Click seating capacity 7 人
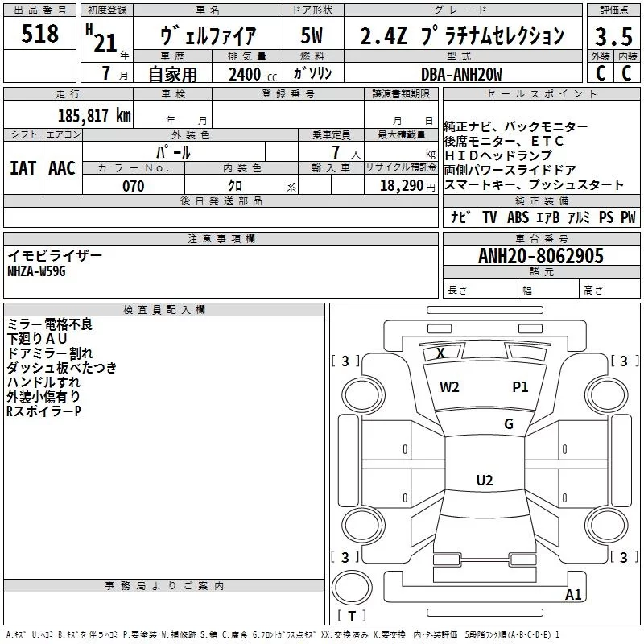Screen dimensions: 644x644 pos(346,152)
